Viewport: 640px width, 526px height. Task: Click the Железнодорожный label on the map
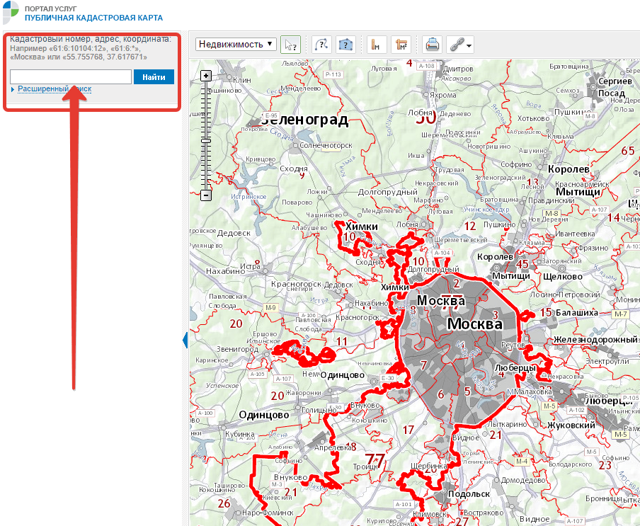[x=595, y=340]
